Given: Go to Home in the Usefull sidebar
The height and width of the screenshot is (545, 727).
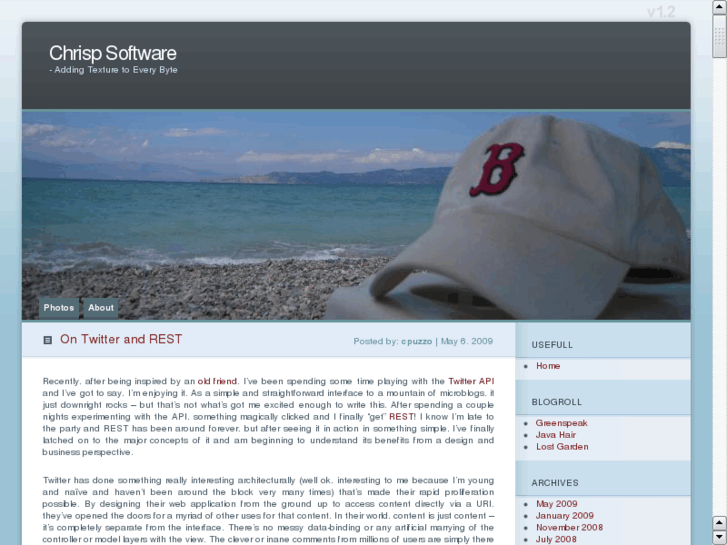Looking at the screenshot, I should point(548,366).
